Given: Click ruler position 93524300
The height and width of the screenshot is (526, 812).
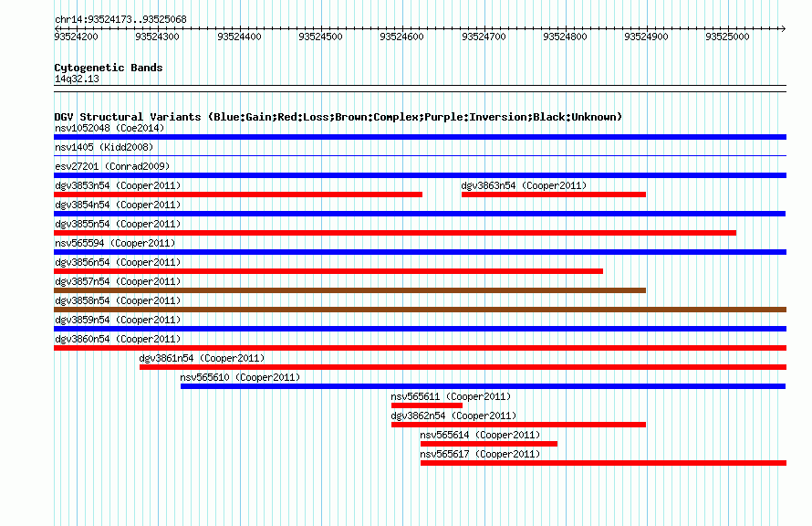Looking at the screenshot, I should coord(158,37).
